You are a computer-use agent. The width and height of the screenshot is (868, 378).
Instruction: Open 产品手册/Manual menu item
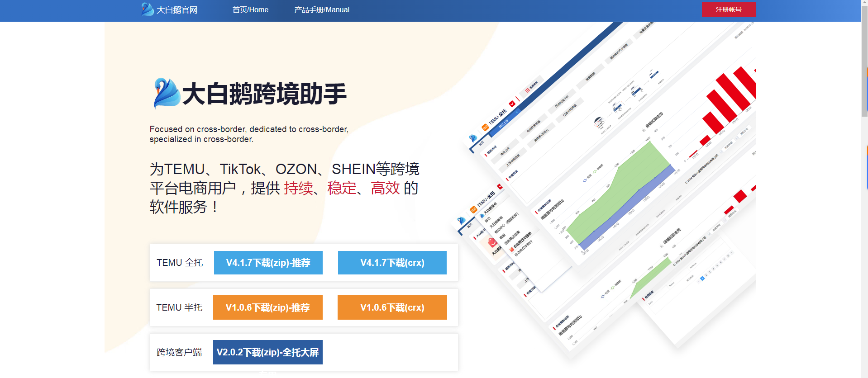(322, 9)
